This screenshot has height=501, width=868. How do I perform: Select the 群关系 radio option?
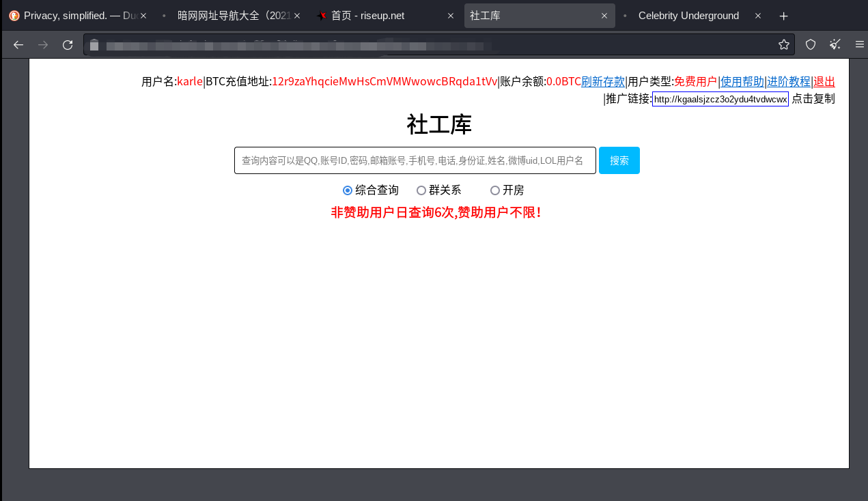421,190
